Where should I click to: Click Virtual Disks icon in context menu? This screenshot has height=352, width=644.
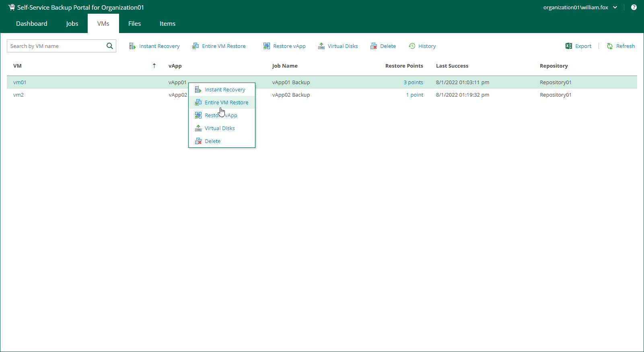click(x=198, y=128)
